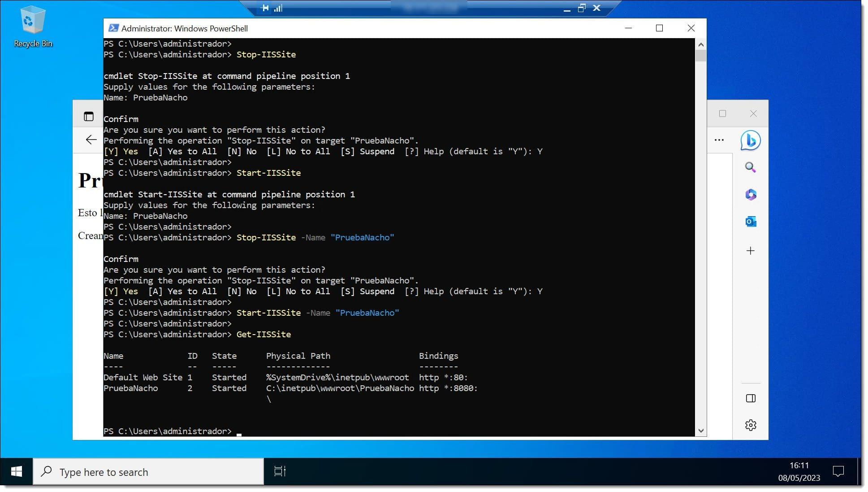
Task: Click the Start button
Action: pyautogui.click(x=17, y=471)
